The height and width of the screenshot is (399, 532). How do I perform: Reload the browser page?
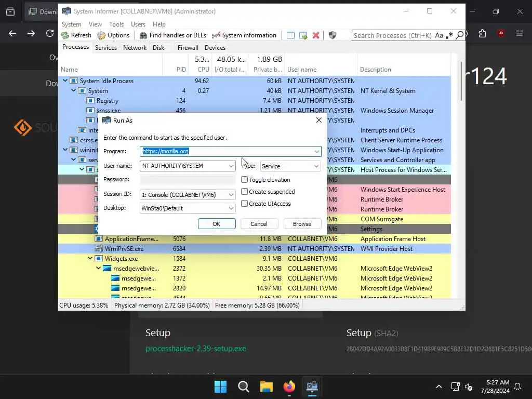click(50, 33)
